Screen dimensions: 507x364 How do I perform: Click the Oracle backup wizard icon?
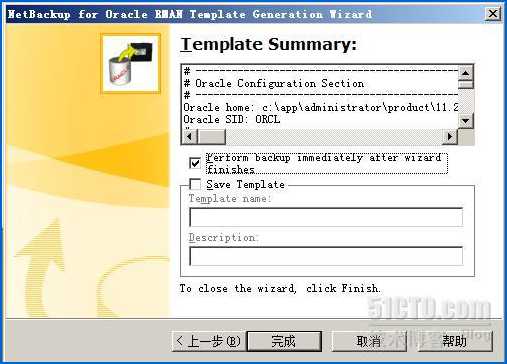130,63
